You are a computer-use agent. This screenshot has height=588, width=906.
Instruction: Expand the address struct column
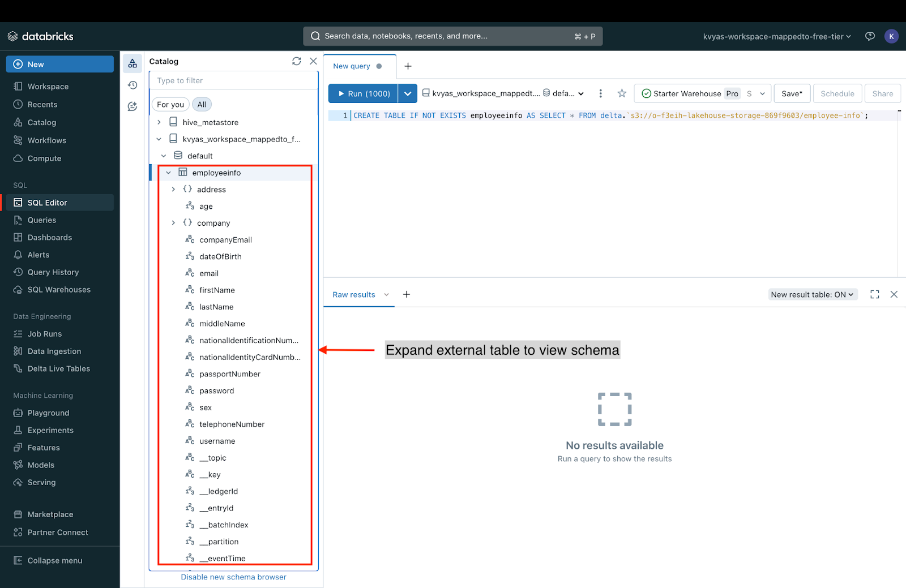pyautogui.click(x=173, y=190)
